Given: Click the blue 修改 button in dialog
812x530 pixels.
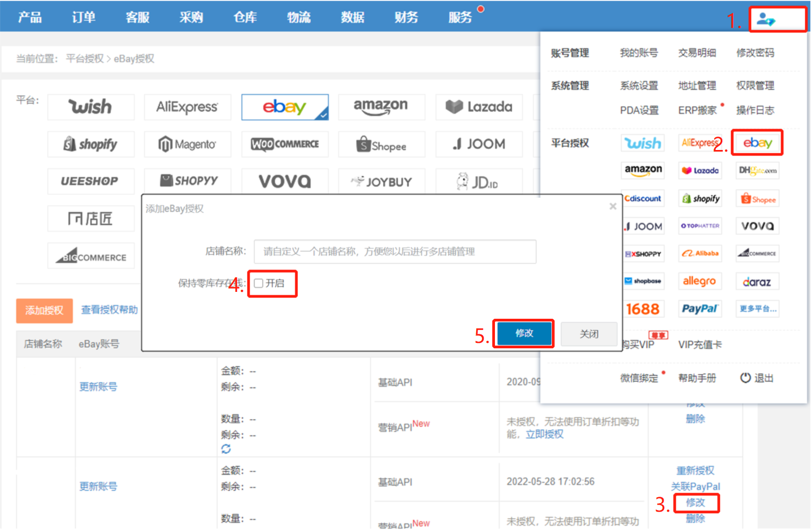Looking at the screenshot, I should point(524,333).
